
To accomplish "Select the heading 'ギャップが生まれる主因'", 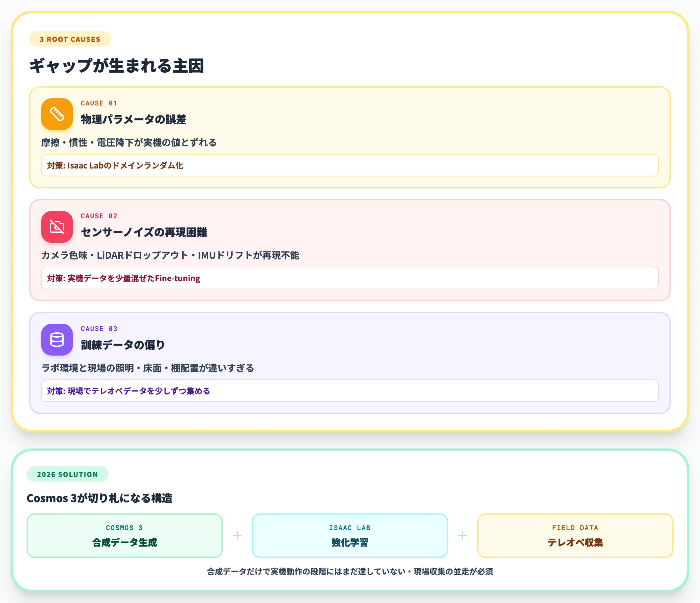I will click(117, 66).
